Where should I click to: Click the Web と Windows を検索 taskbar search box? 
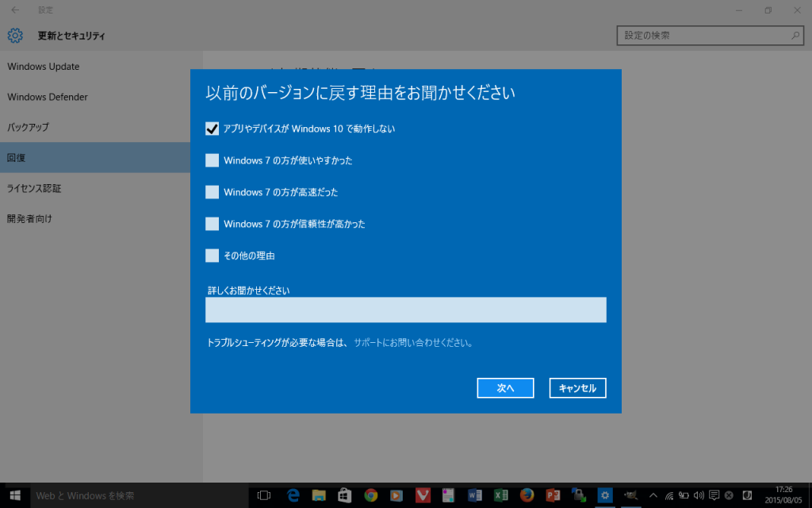tap(140, 495)
